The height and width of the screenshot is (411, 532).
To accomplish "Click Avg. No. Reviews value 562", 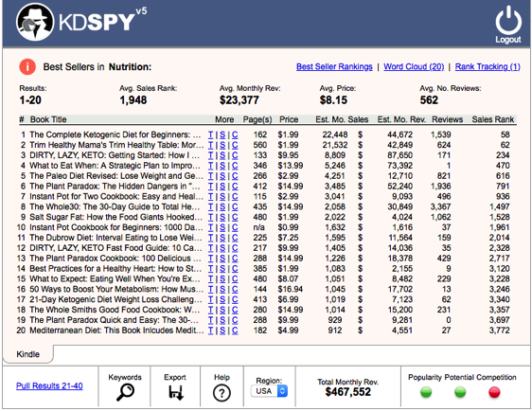I will pyautogui.click(x=429, y=100).
